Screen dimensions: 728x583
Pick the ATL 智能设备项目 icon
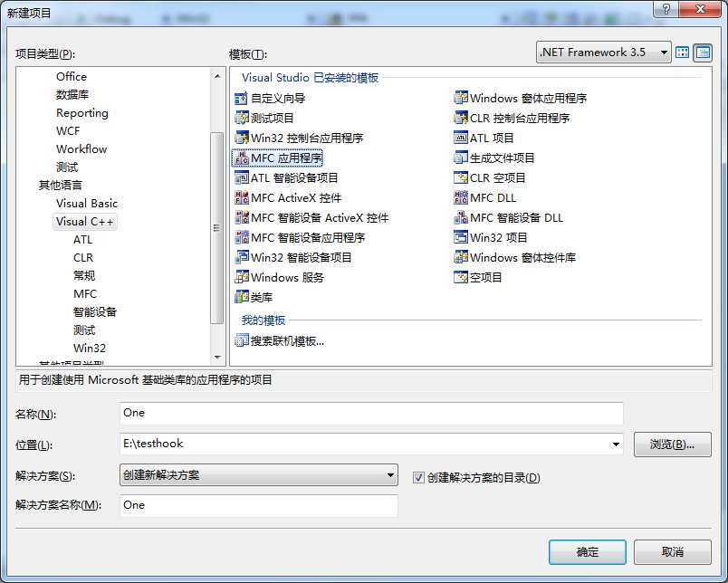click(x=242, y=177)
